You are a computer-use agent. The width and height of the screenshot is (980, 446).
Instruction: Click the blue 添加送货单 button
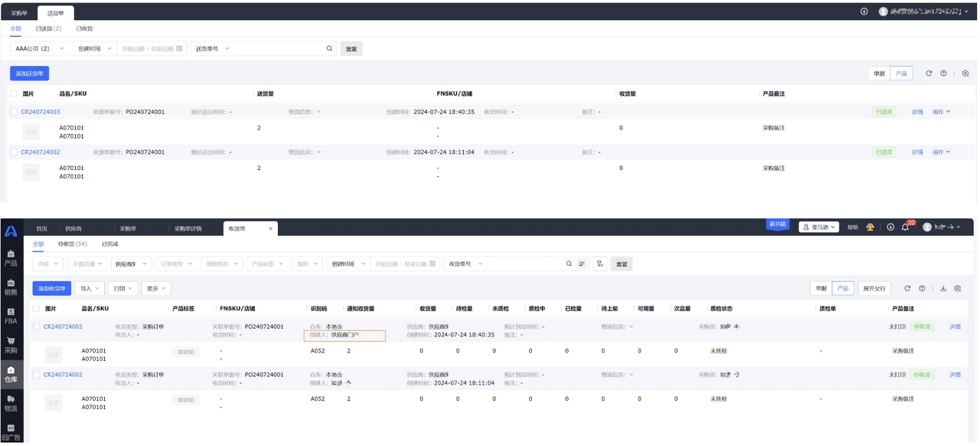pos(29,74)
